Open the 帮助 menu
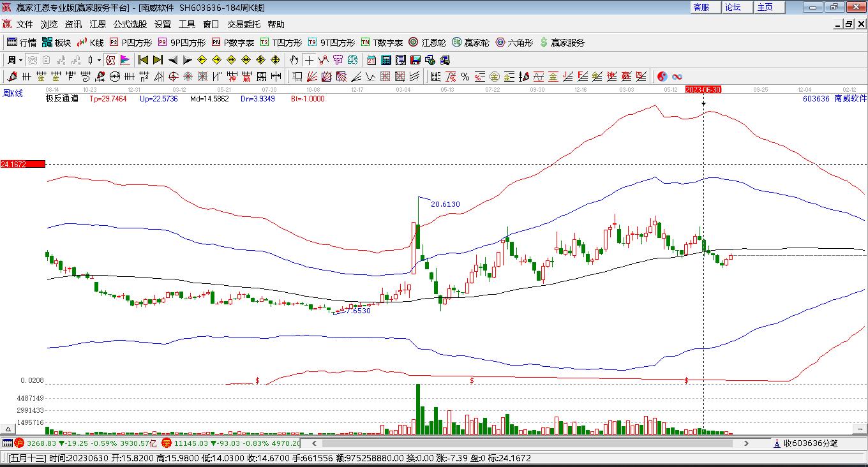This screenshot has height=467, width=868. click(x=276, y=24)
